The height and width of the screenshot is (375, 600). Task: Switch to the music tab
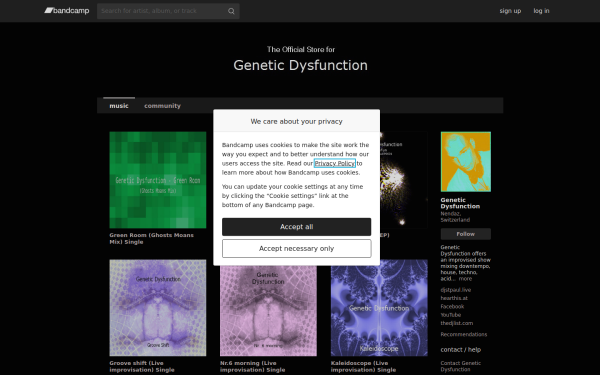click(x=119, y=106)
